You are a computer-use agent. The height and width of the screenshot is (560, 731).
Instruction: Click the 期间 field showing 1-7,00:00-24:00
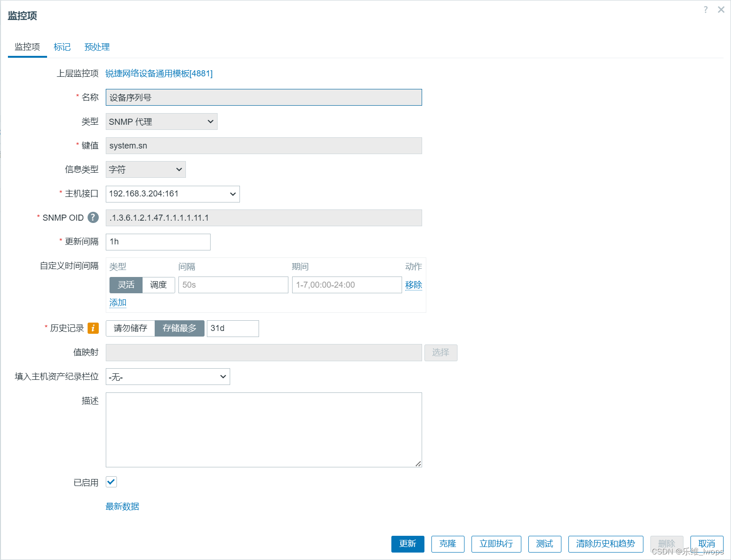[347, 285]
